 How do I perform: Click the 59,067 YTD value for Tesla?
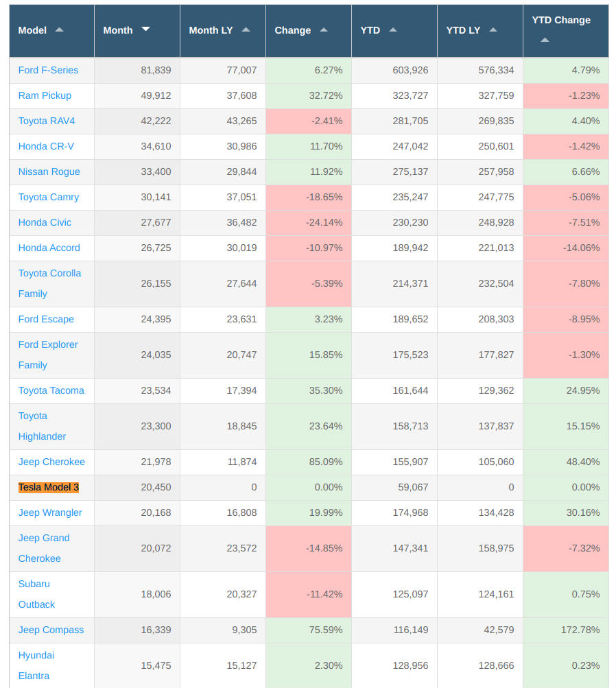coord(413,488)
